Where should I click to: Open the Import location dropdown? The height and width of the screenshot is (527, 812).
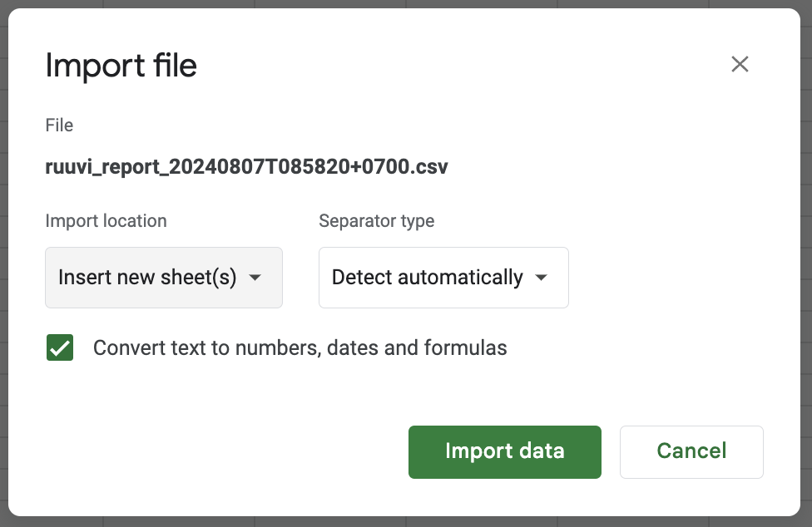[x=164, y=278]
